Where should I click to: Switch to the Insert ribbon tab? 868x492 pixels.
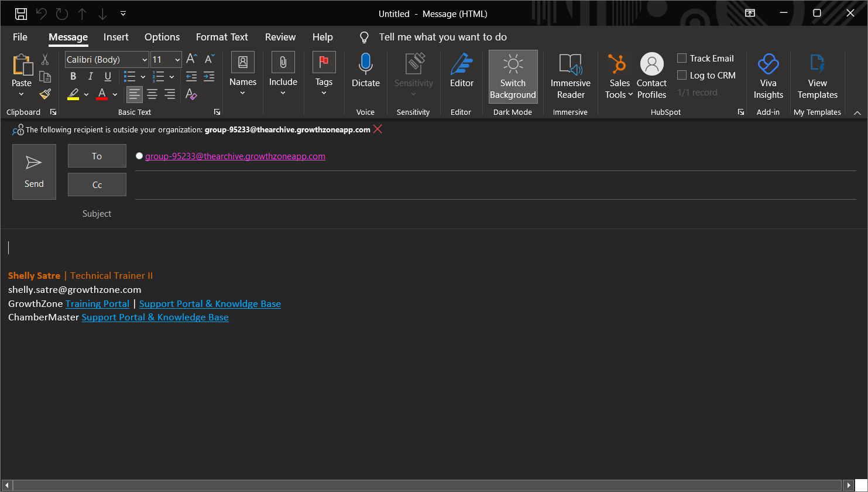click(115, 37)
